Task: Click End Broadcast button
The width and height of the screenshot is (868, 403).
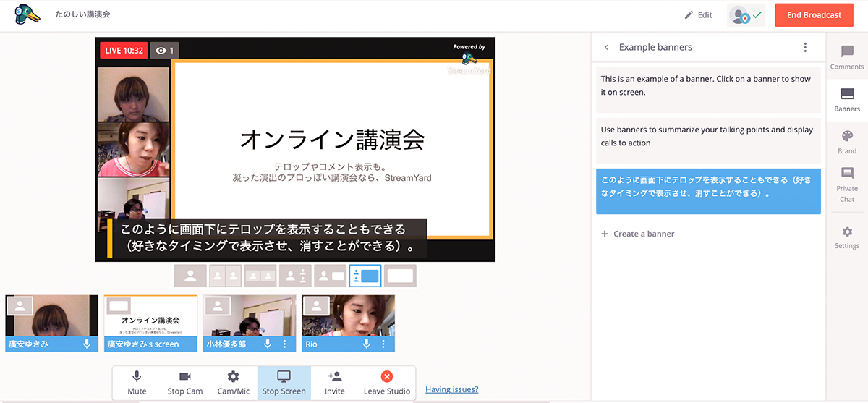Action: point(814,15)
